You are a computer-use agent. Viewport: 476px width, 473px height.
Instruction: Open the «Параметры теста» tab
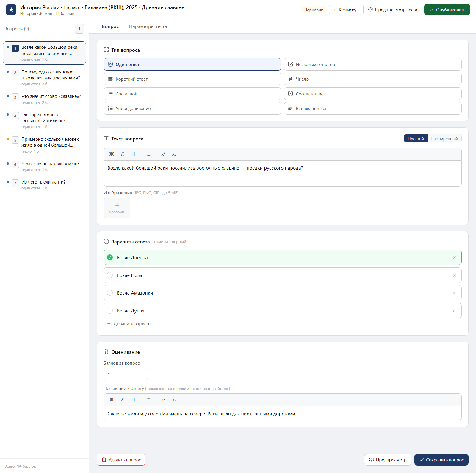(x=148, y=26)
